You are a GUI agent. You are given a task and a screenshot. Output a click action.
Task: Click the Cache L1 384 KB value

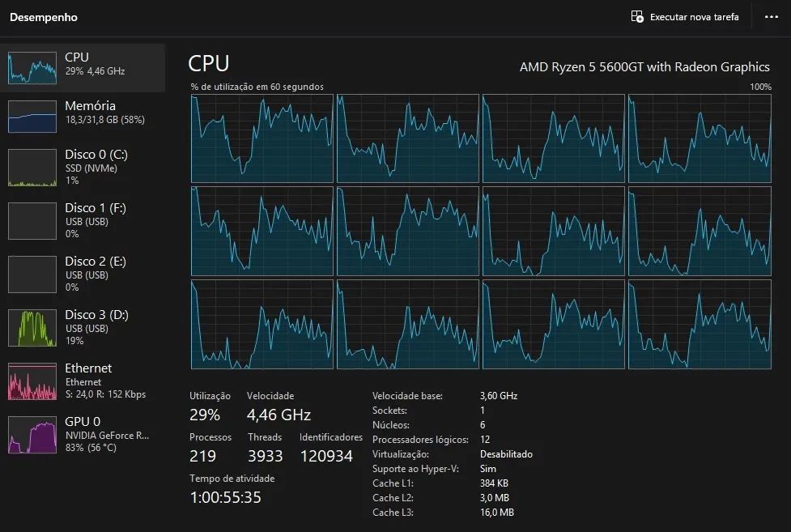tap(494, 483)
